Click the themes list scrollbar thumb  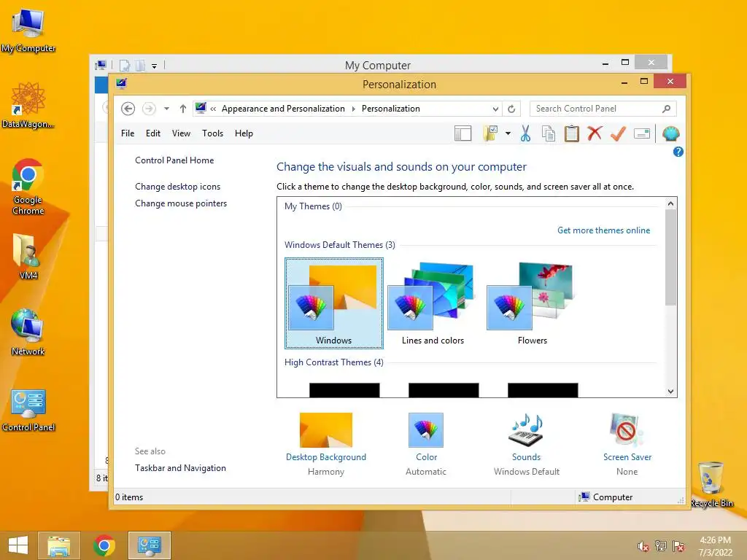[671, 257]
